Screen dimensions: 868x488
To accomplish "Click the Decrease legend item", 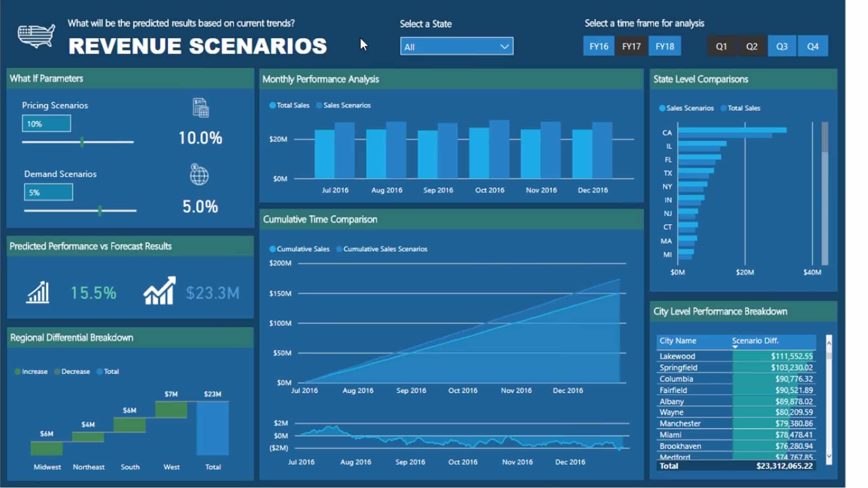I will 72,371.
